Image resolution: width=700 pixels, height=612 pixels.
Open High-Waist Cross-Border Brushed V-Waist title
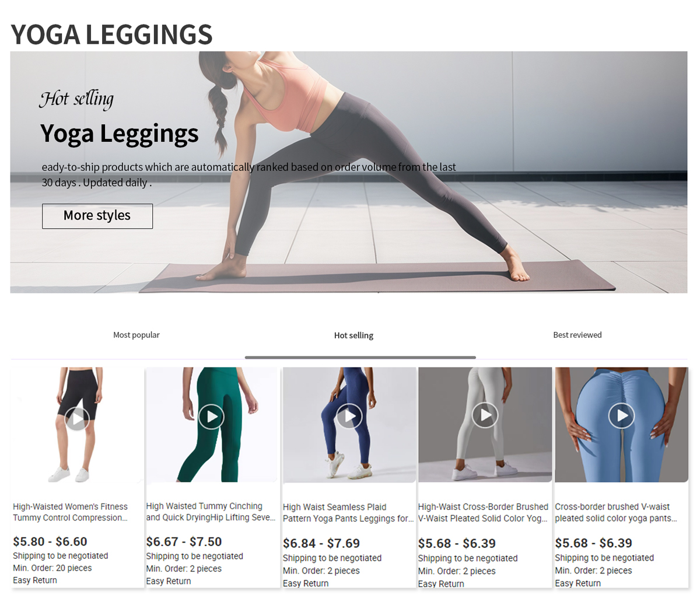pos(483,512)
